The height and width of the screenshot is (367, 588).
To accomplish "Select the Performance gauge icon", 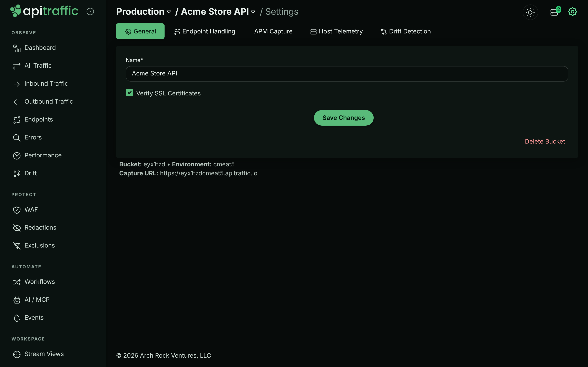I will coord(17,156).
